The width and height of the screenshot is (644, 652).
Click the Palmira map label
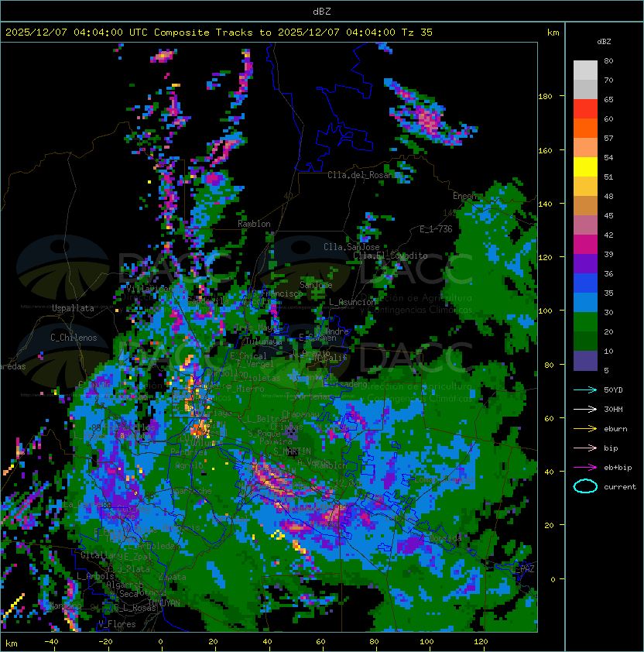[x=276, y=441]
